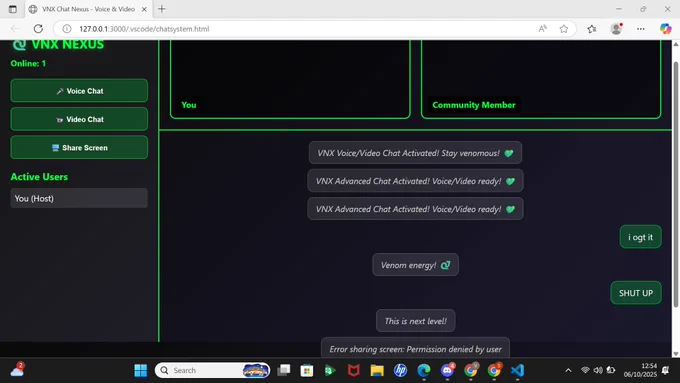Open File Explorer from taskbar
Image resolution: width=680 pixels, height=383 pixels.
click(x=377, y=370)
